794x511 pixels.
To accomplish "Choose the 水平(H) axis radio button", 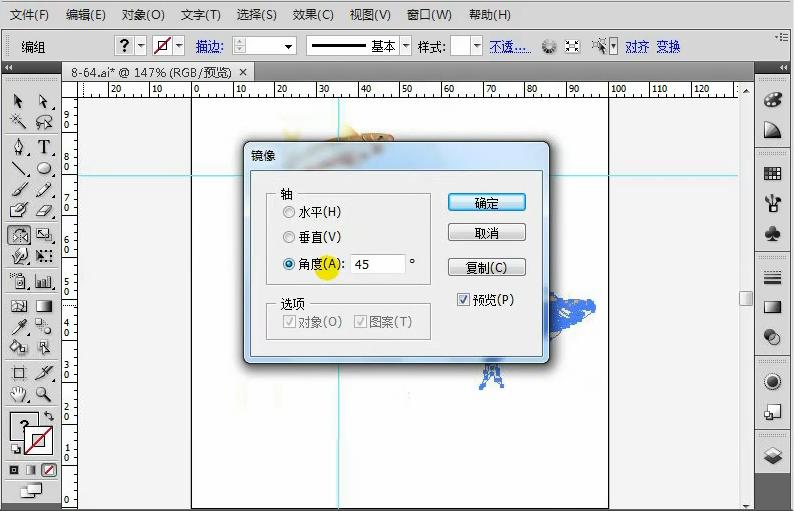I will coord(289,212).
